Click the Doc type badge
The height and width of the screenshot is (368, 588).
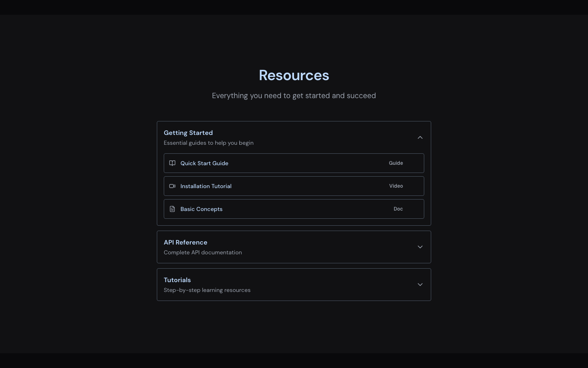pyautogui.click(x=398, y=209)
